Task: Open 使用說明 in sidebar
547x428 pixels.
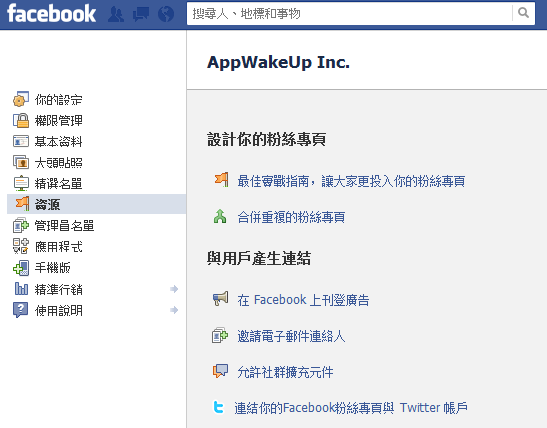Action: [x=59, y=310]
